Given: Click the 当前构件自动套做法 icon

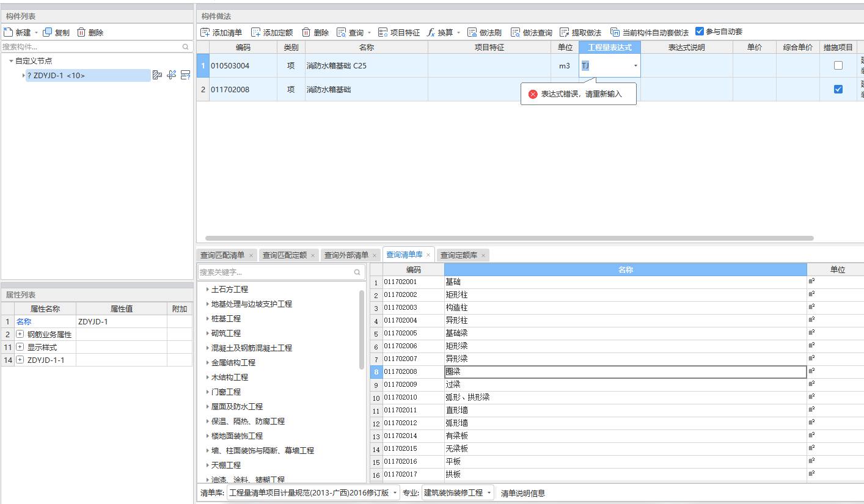Looking at the screenshot, I should pyautogui.click(x=615, y=32).
